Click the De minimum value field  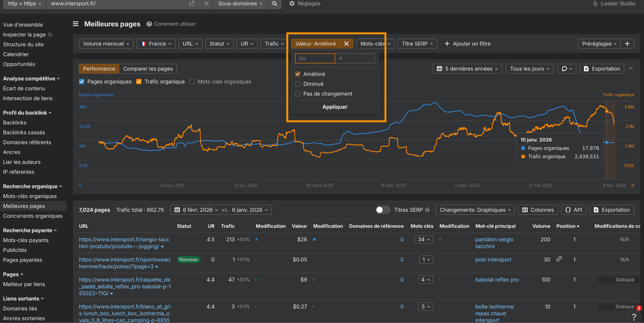point(314,58)
